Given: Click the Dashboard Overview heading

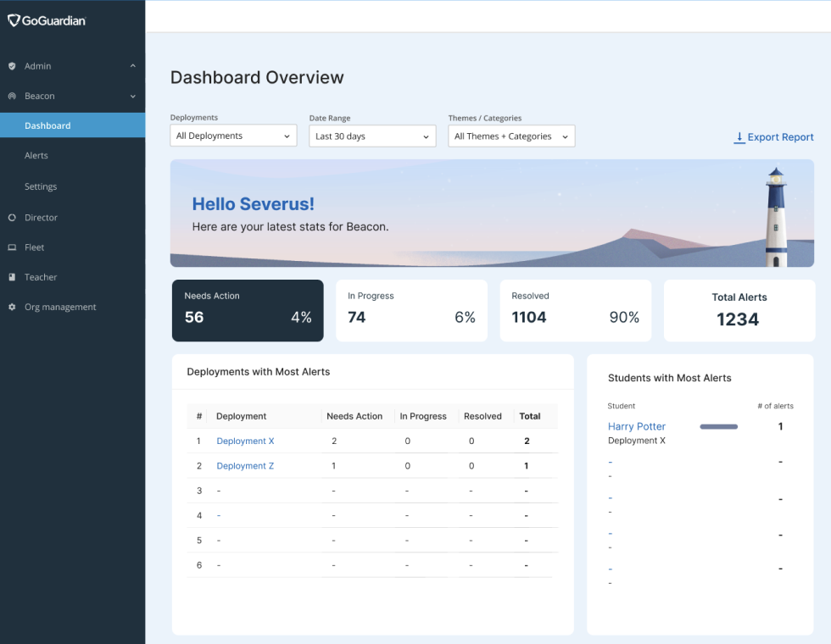Looking at the screenshot, I should coord(257,77).
